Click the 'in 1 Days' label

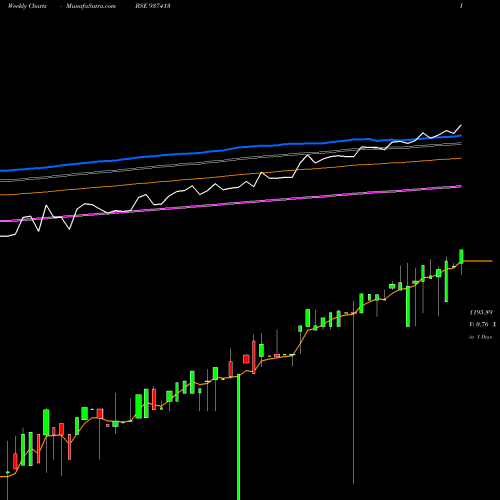click(480, 337)
